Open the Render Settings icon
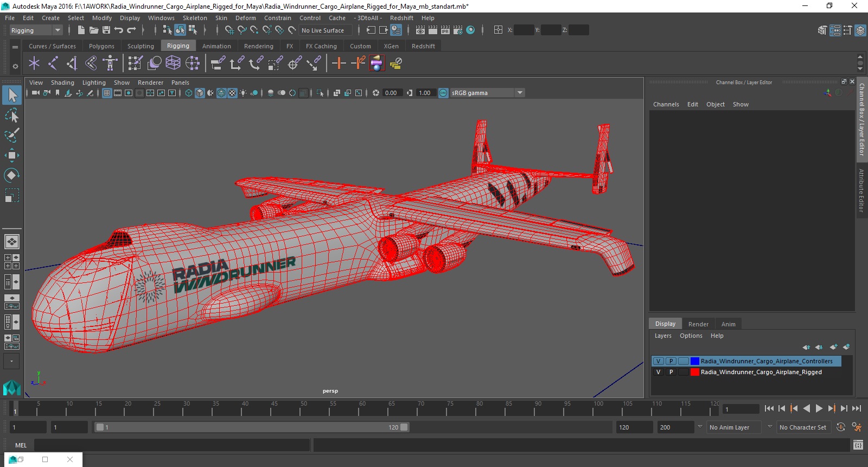Screen dimensions: 868x467 coord(458,30)
